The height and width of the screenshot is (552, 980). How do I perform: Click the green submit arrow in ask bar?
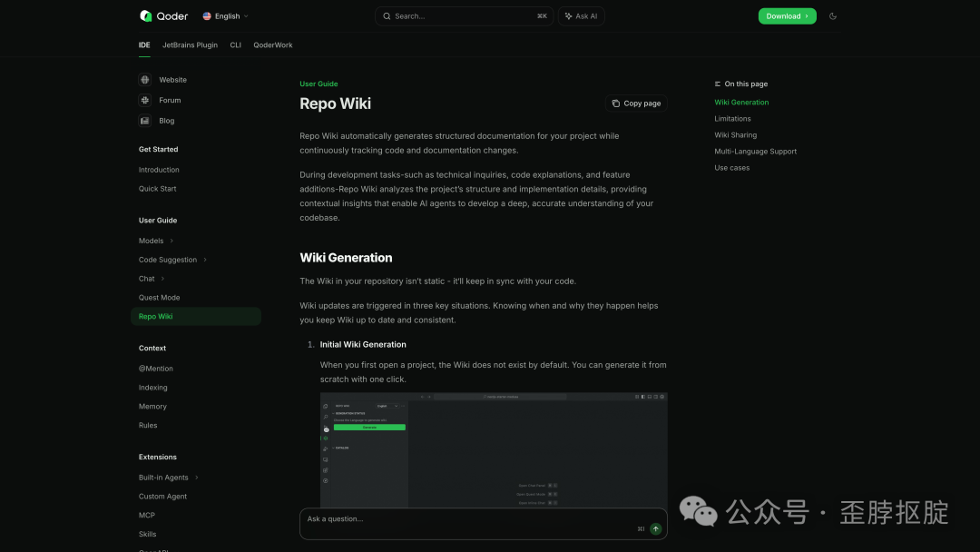tap(655, 528)
